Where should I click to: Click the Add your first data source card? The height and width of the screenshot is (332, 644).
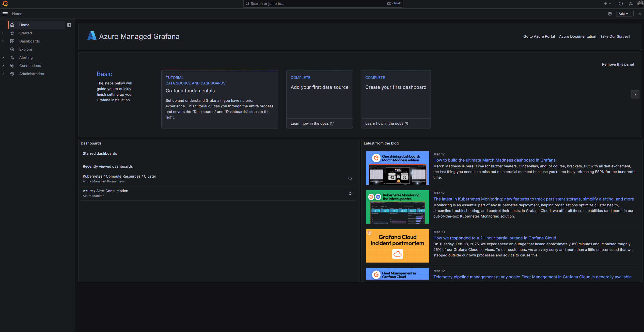[319, 99]
